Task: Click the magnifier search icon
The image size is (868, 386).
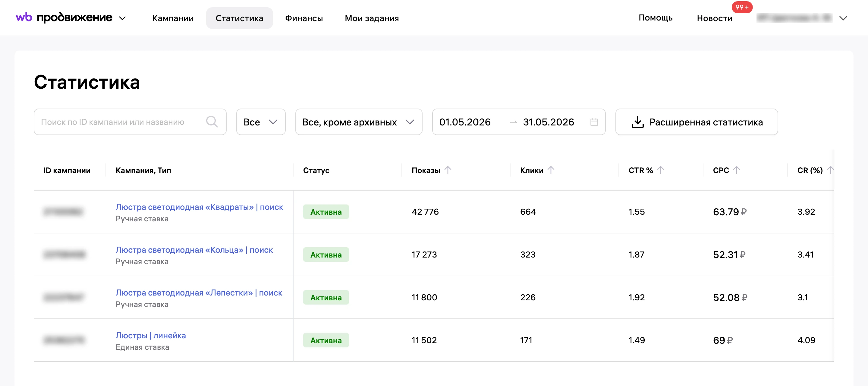Action: (212, 122)
